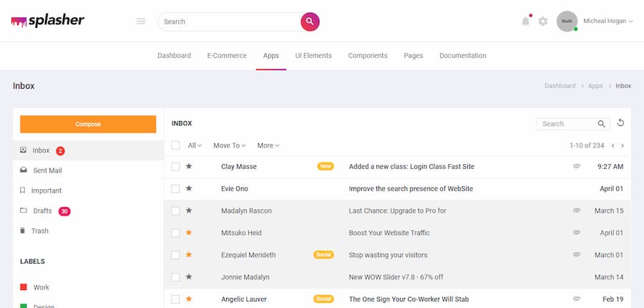Star the Clay Masse email

[189, 166]
